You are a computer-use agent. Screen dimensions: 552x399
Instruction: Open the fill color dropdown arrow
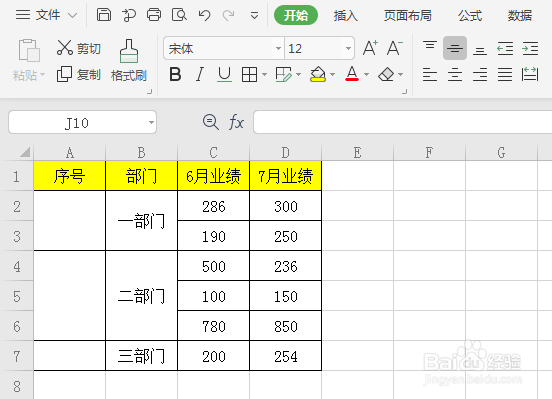click(x=332, y=75)
